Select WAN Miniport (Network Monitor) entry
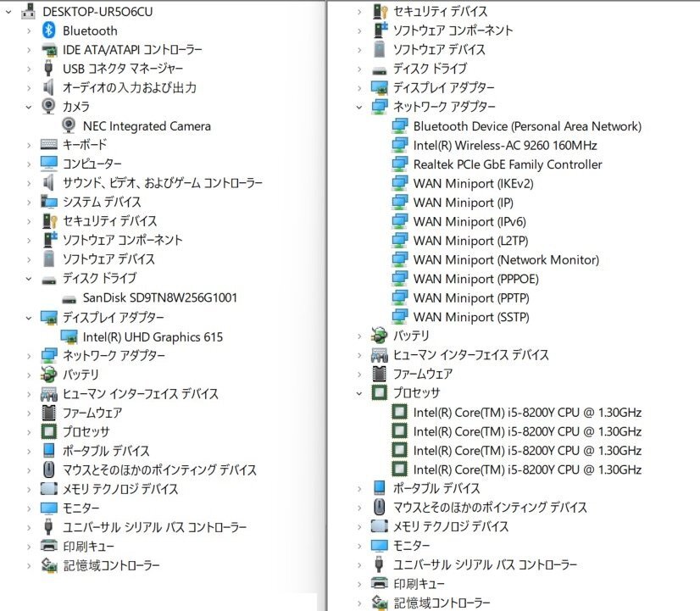The height and width of the screenshot is (611, 700). point(506,260)
